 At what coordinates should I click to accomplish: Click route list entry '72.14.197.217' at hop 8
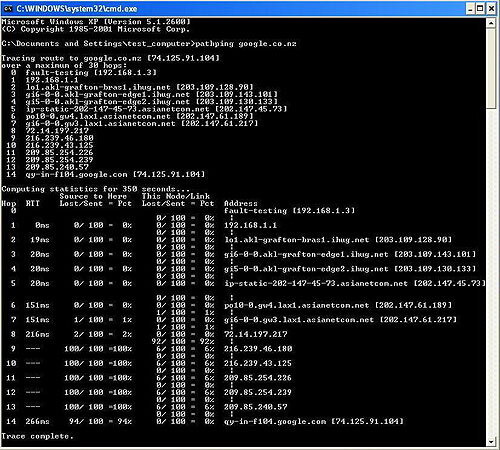(x=57, y=131)
